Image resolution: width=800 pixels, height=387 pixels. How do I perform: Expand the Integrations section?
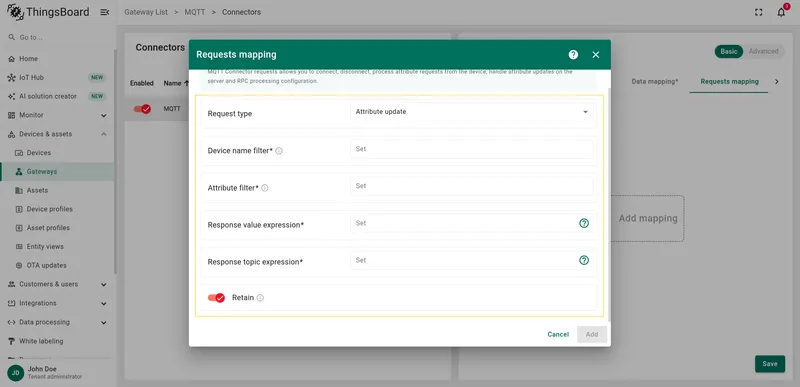104,303
